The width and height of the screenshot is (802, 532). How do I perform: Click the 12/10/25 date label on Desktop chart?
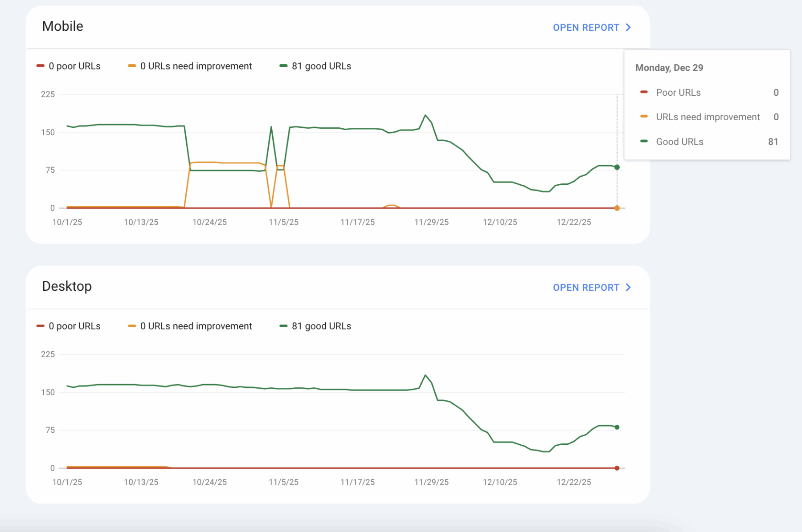pos(500,482)
